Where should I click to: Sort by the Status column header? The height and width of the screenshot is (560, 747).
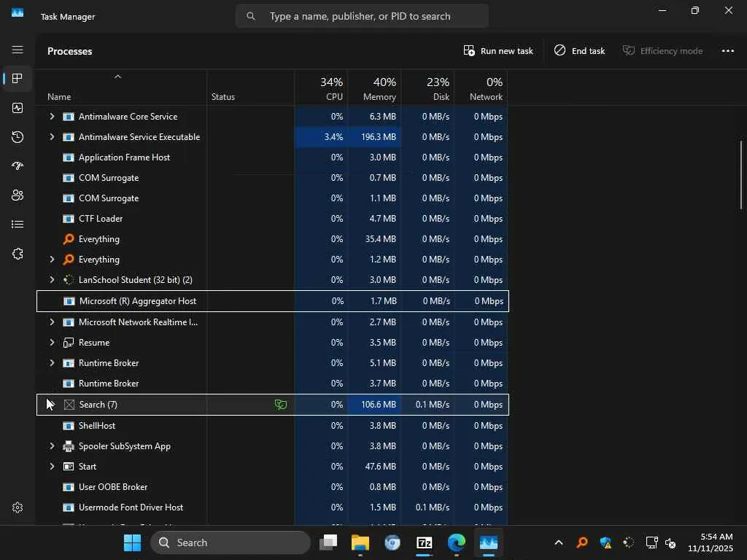[251, 88]
